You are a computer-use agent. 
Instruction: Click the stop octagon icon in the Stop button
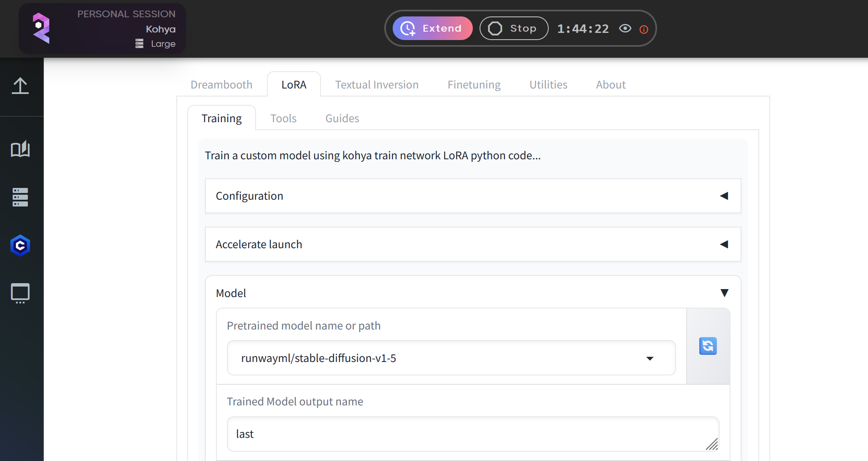[496, 28]
